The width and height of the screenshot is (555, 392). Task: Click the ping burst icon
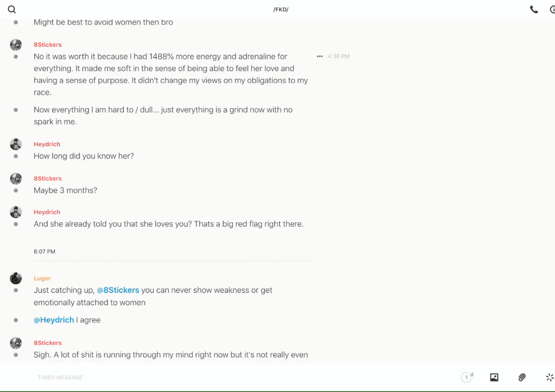[549, 377]
